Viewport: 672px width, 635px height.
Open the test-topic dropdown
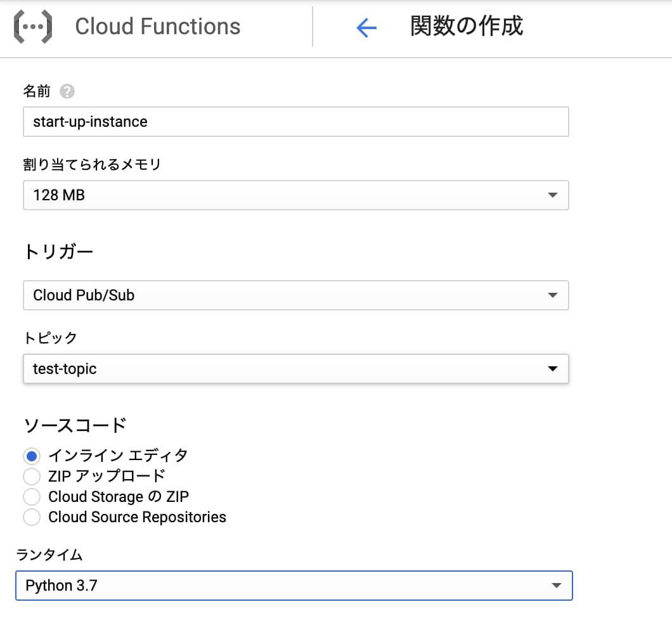pyautogui.click(x=295, y=368)
